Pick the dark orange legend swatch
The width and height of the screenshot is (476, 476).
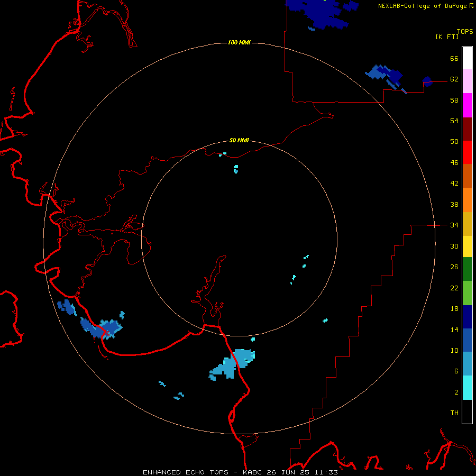(467, 176)
